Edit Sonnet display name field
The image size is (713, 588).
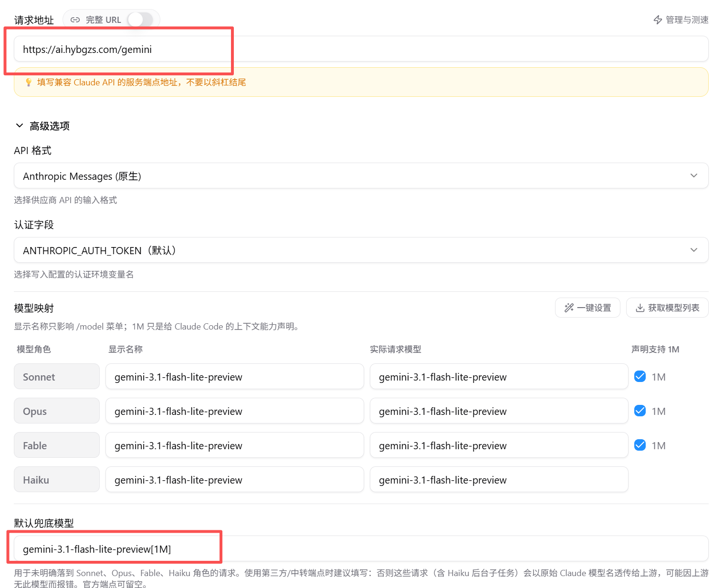(235, 376)
